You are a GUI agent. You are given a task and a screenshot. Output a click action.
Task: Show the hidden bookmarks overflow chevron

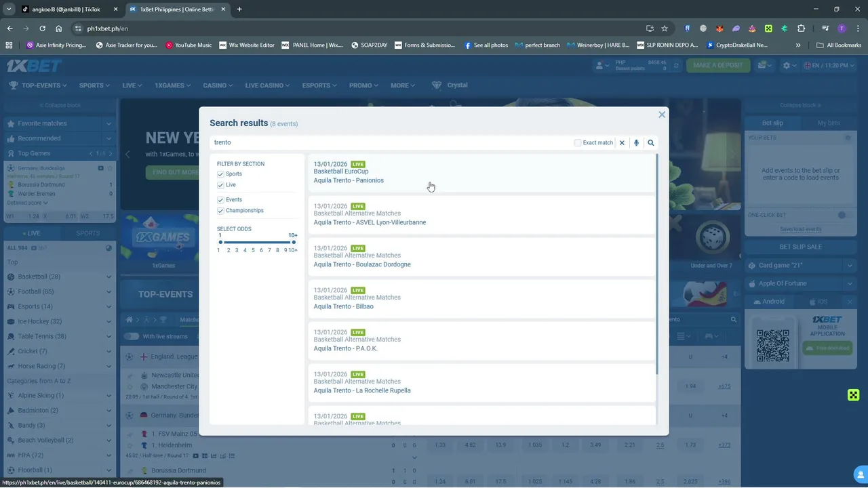[x=798, y=45]
